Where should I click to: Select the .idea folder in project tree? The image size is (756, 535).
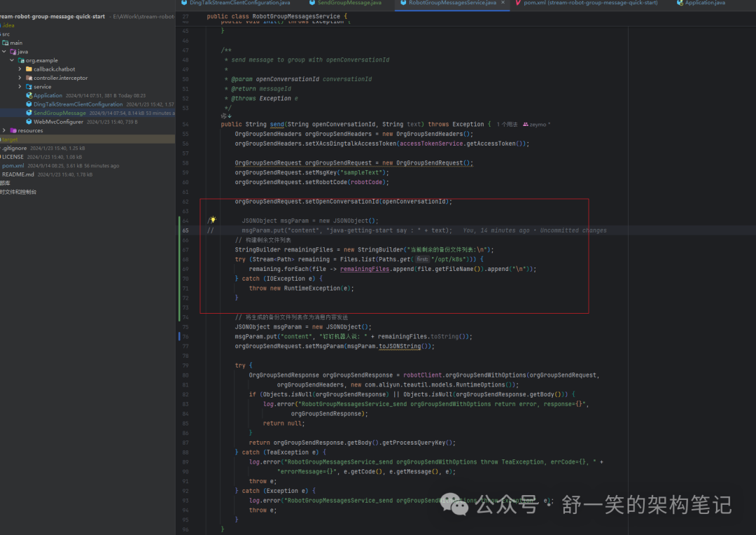point(8,26)
